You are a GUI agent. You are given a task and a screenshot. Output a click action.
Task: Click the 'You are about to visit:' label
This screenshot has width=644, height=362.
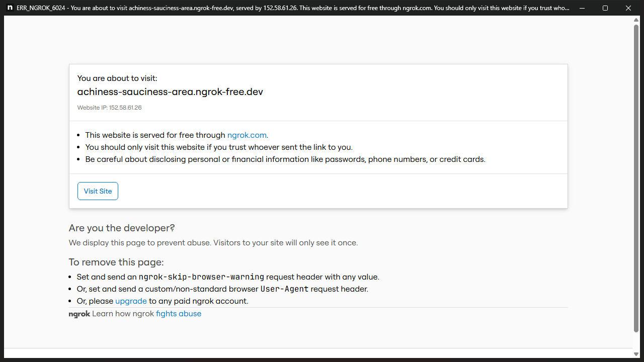pos(117,78)
